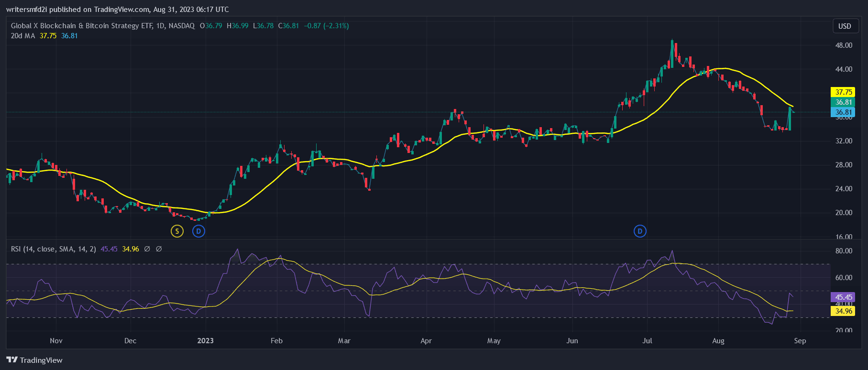Click the NASDAQ exchange label in header

pyautogui.click(x=181, y=26)
